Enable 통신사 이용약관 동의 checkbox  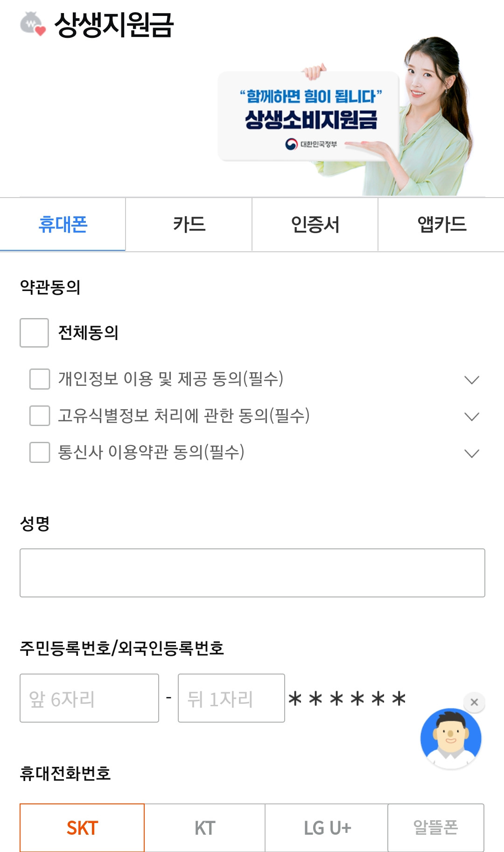[40, 452]
